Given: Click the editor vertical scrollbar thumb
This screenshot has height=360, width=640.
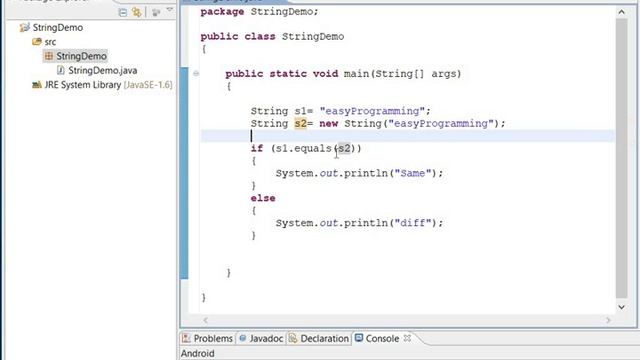Looking at the screenshot, I should click(x=621, y=158).
